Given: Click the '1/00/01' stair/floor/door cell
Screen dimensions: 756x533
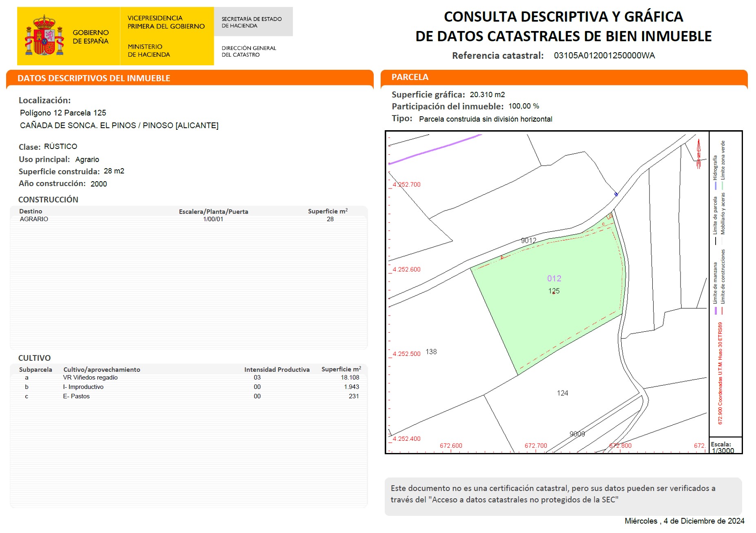Looking at the screenshot, I should [x=213, y=219].
